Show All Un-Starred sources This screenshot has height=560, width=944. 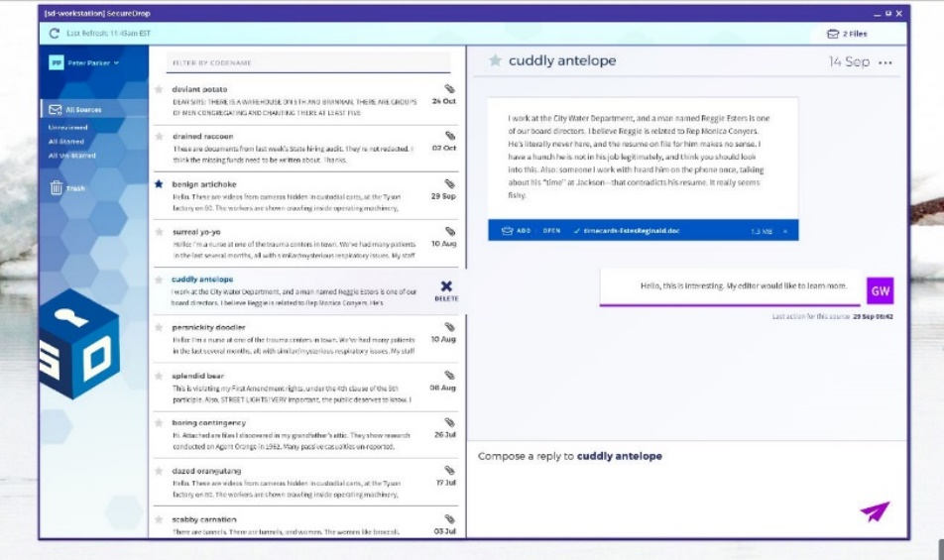click(x=72, y=156)
